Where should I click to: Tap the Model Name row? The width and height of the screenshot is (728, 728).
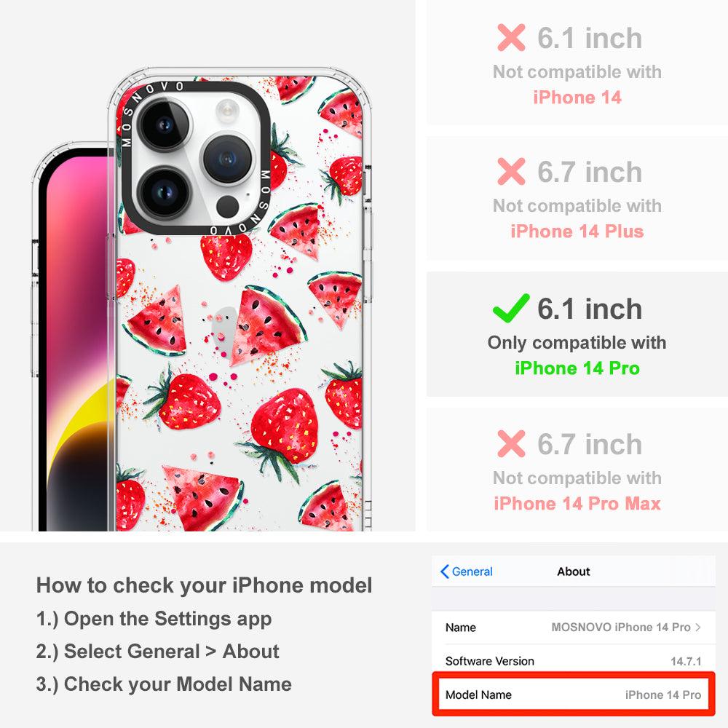(x=574, y=695)
